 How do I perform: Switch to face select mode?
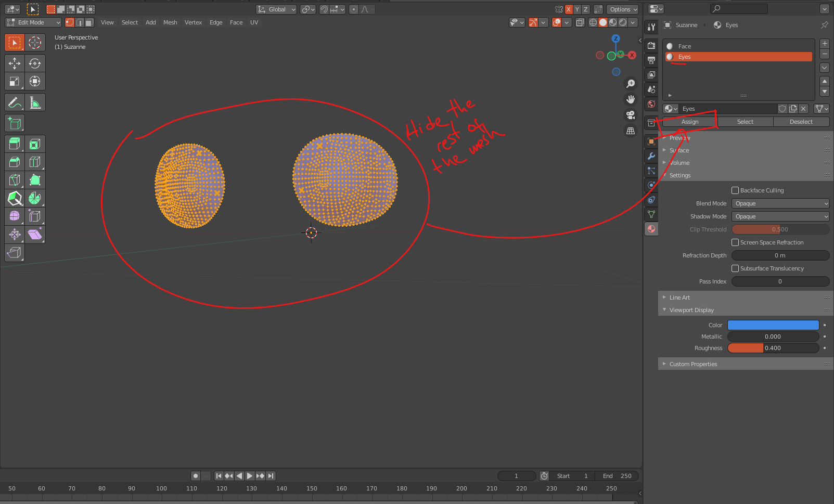coord(89,22)
